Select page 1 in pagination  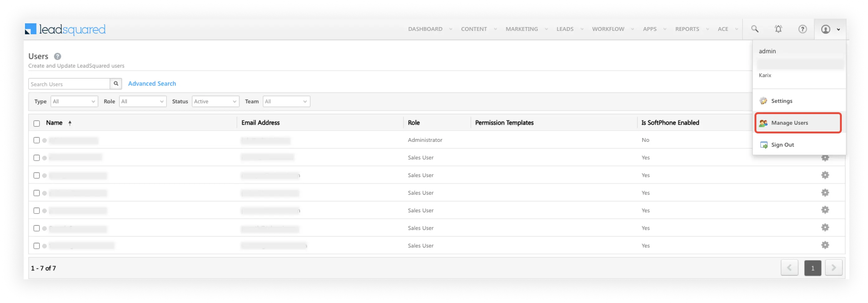pos(813,268)
